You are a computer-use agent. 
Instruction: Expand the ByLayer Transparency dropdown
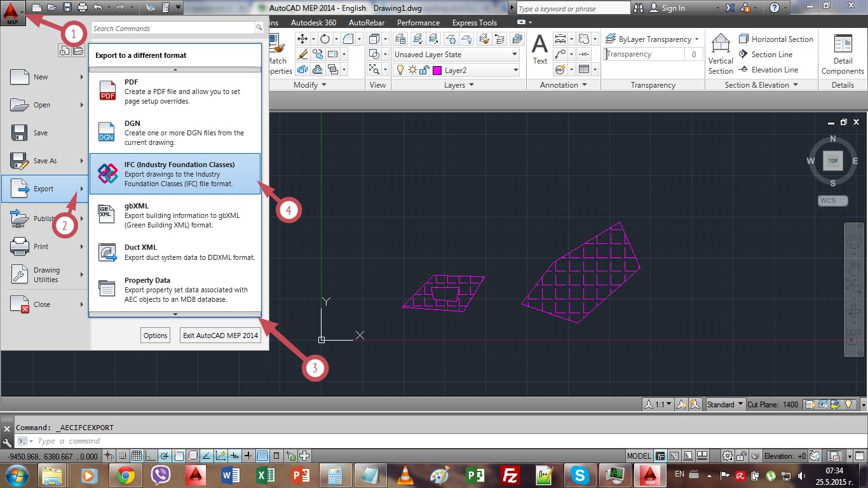tap(653, 39)
